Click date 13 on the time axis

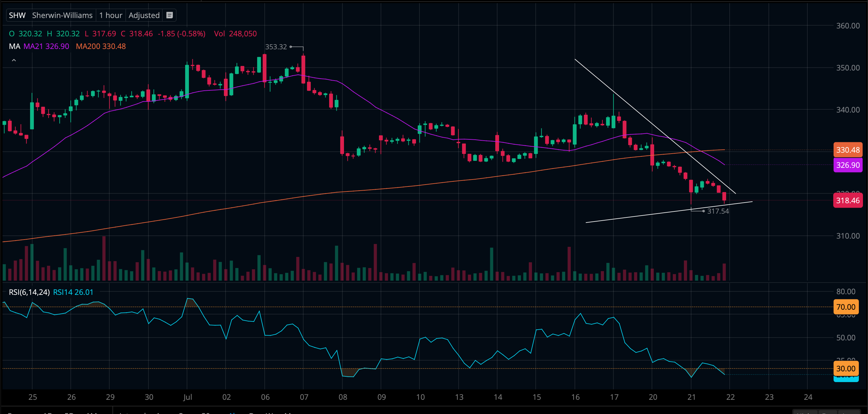(x=459, y=397)
